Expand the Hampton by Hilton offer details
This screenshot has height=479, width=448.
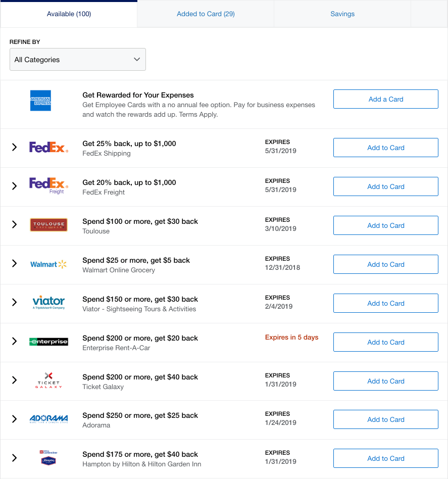[14, 458]
